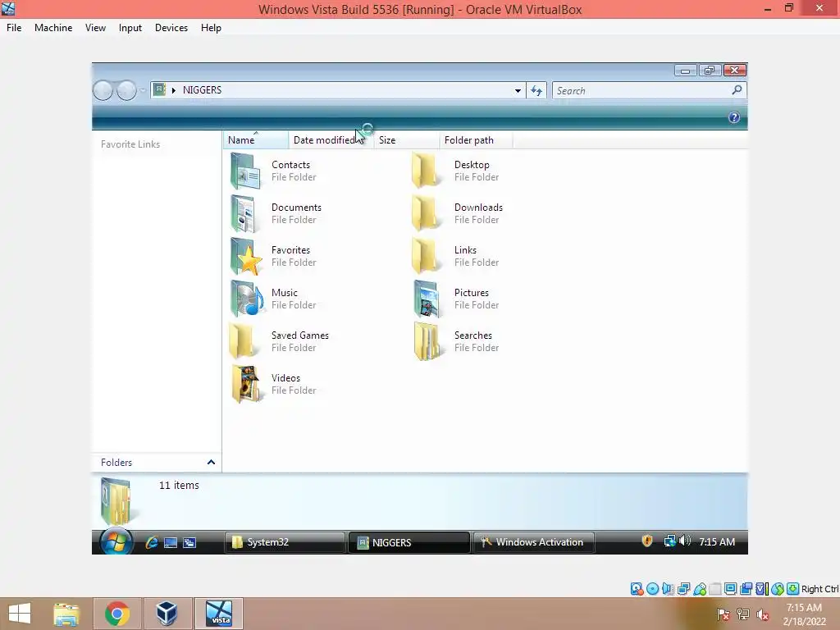Open VirtualBox Input menu
The image size is (840, 630).
click(130, 28)
